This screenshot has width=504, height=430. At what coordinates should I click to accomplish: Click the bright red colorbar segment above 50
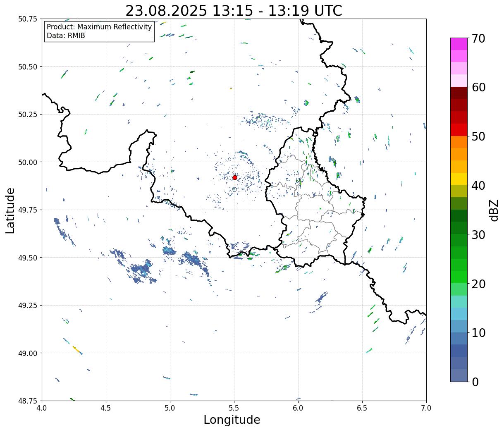point(459,130)
